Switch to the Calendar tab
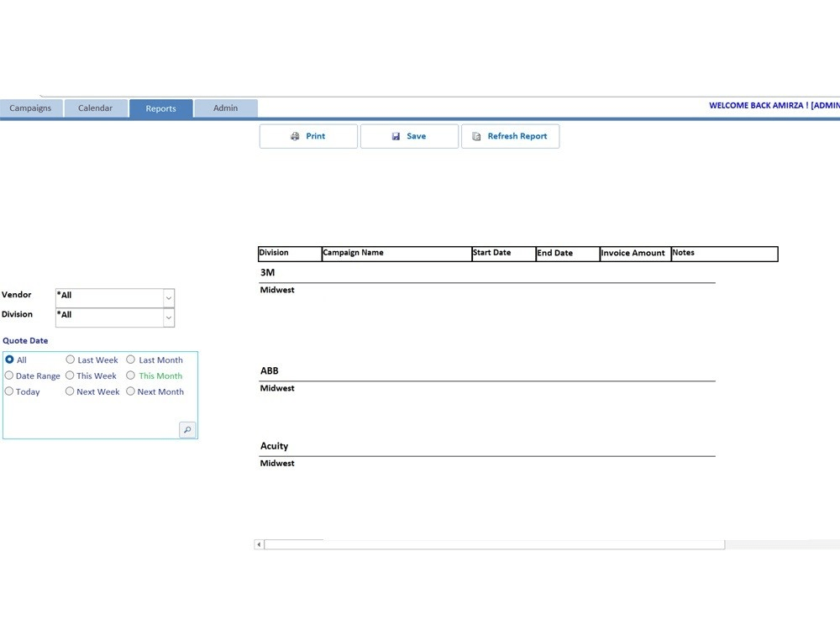 [96, 108]
